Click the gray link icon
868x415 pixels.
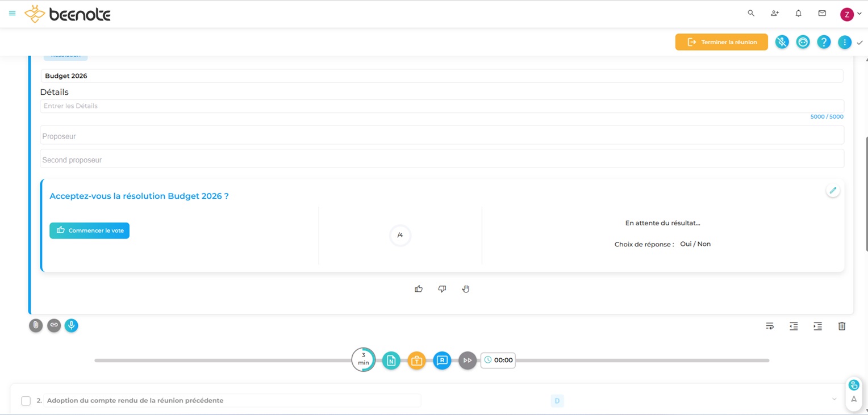tap(54, 325)
